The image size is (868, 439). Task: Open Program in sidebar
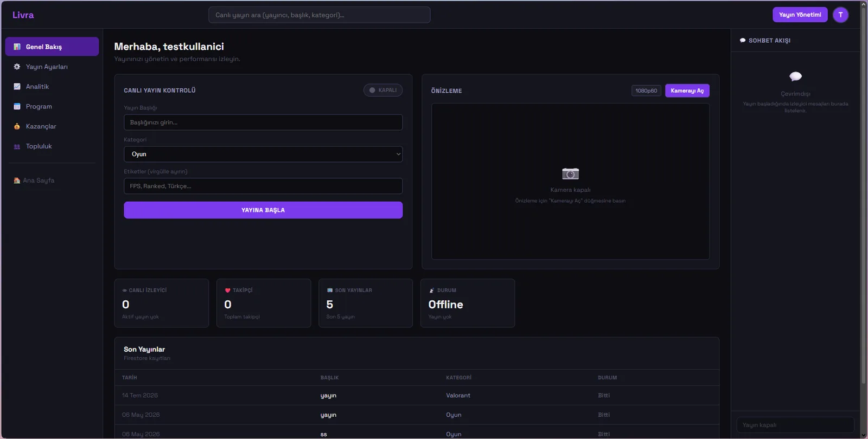(52, 107)
